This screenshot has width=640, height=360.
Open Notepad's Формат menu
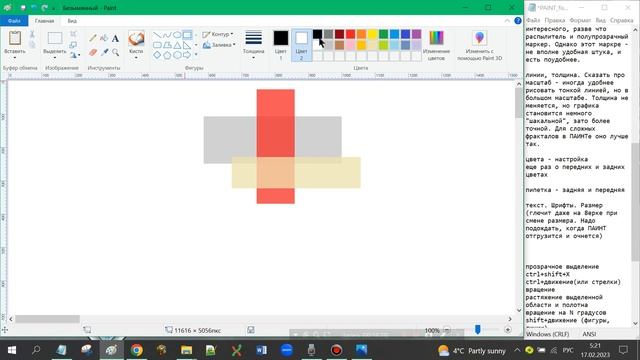click(580, 20)
